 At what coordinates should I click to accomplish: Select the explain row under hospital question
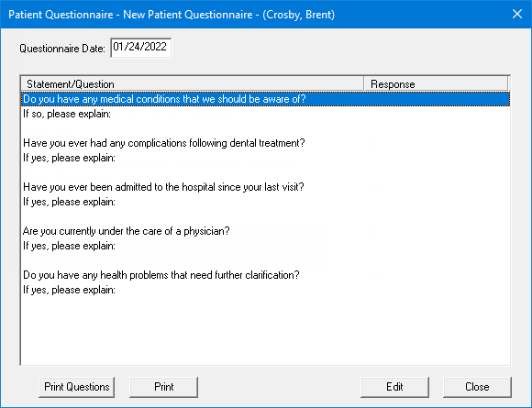pyautogui.click(x=265, y=202)
